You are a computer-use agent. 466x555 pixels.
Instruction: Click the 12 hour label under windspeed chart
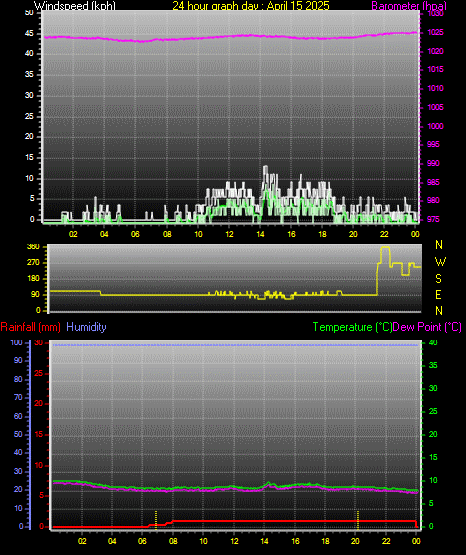229,234
